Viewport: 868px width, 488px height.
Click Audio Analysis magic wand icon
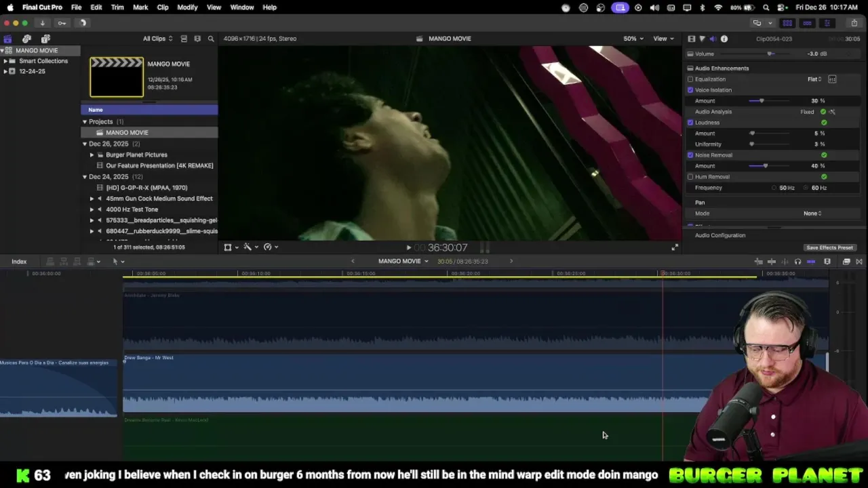tap(832, 112)
